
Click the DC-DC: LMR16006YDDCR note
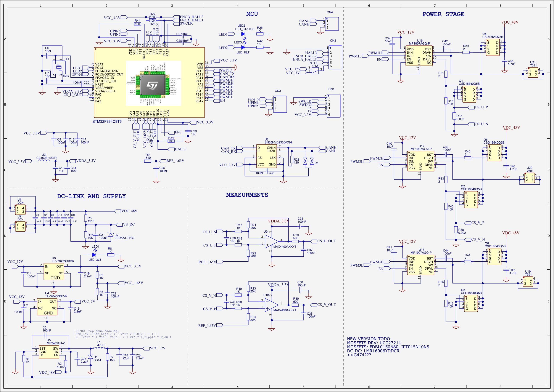[x=373, y=351]
